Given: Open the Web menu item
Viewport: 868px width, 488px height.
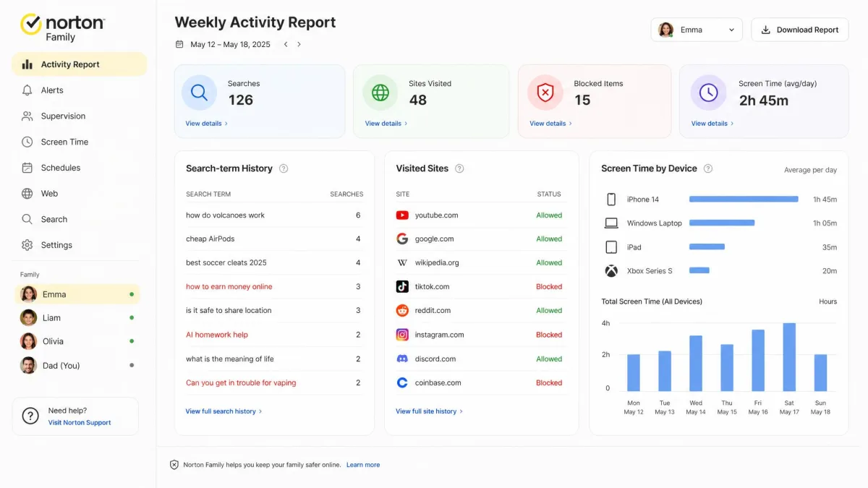Looking at the screenshot, I should click(x=80, y=194).
